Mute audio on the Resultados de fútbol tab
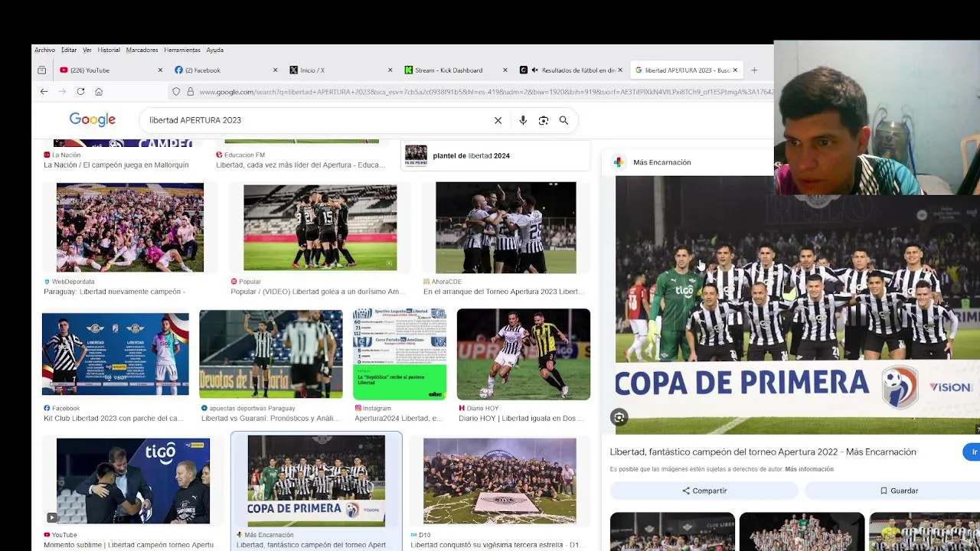The image size is (980, 551). pyautogui.click(x=534, y=70)
